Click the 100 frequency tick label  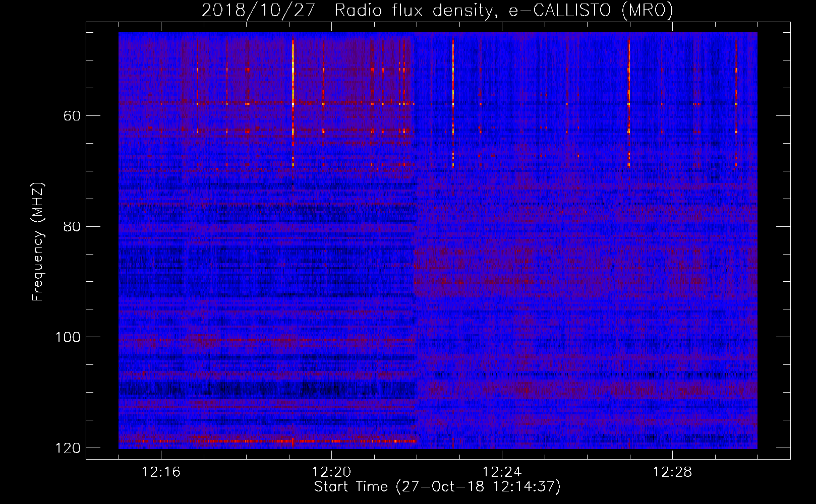(68, 337)
